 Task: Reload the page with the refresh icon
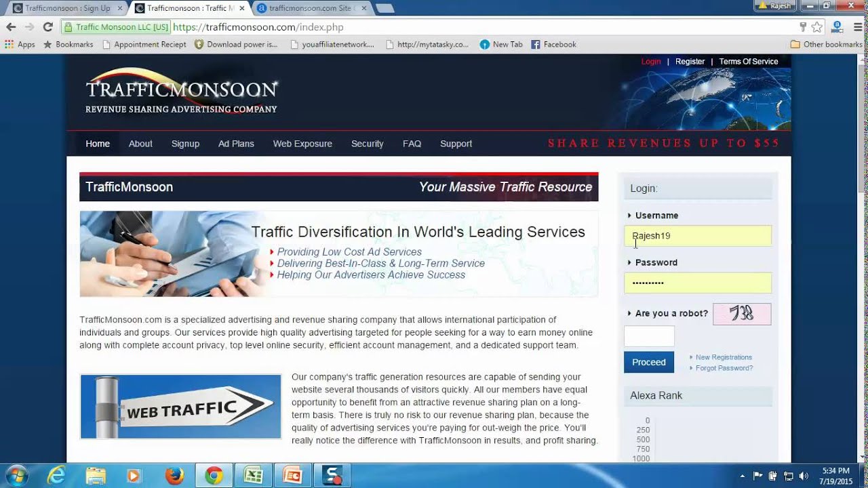pos(47,27)
